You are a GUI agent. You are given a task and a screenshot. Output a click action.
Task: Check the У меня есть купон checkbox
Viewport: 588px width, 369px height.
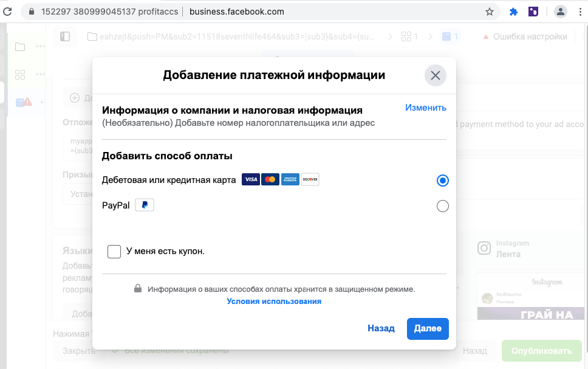tap(114, 252)
